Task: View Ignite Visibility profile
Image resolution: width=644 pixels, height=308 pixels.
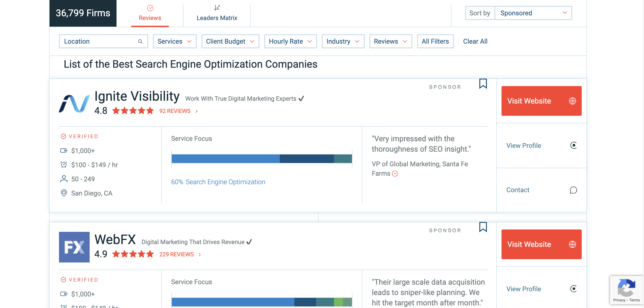Action: pyautogui.click(x=541, y=146)
